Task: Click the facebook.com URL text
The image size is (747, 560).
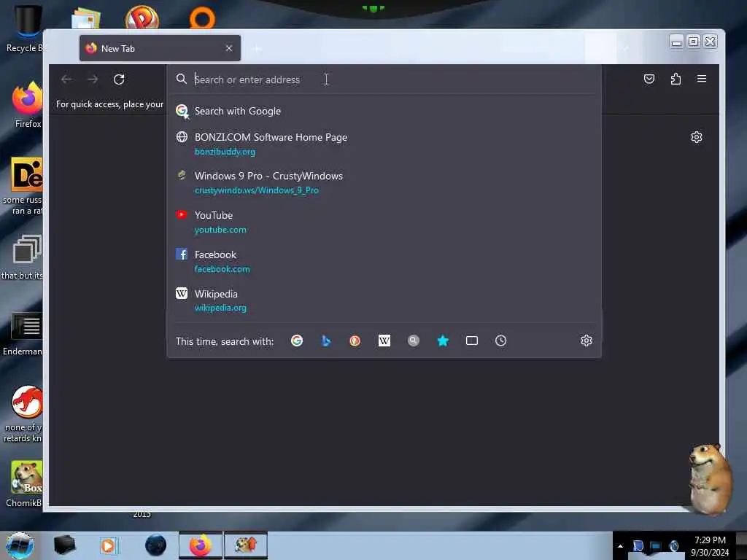Action: coord(222,269)
